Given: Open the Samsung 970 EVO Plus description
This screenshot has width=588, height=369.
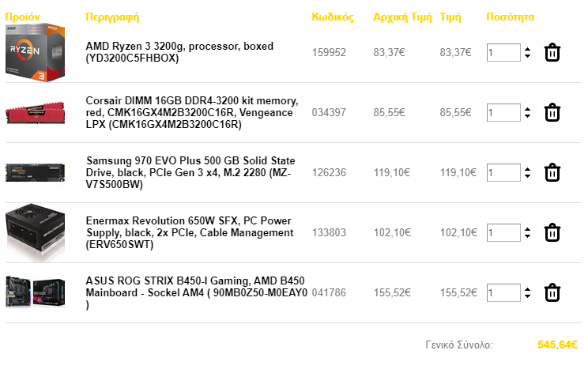Looking at the screenshot, I should (190, 172).
